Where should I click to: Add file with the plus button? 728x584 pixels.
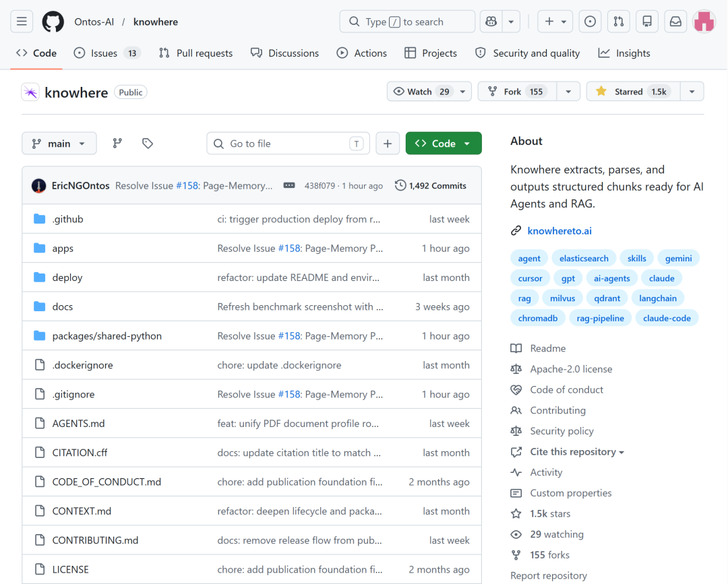tap(388, 143)
